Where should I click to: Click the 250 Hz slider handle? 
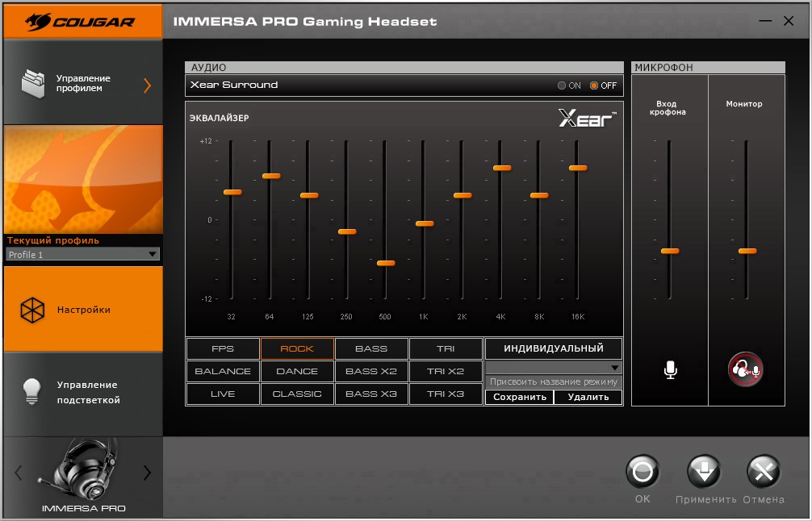click(348, 231)
